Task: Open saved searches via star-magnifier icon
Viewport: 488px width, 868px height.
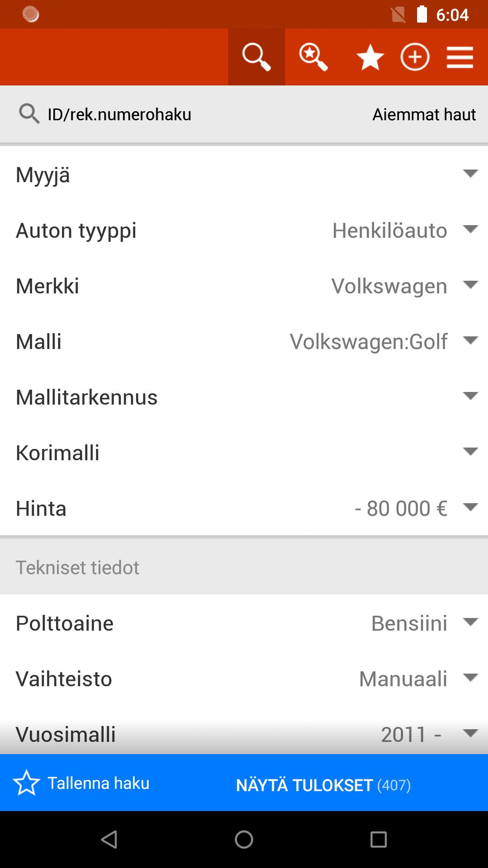Action: point(313,57)
